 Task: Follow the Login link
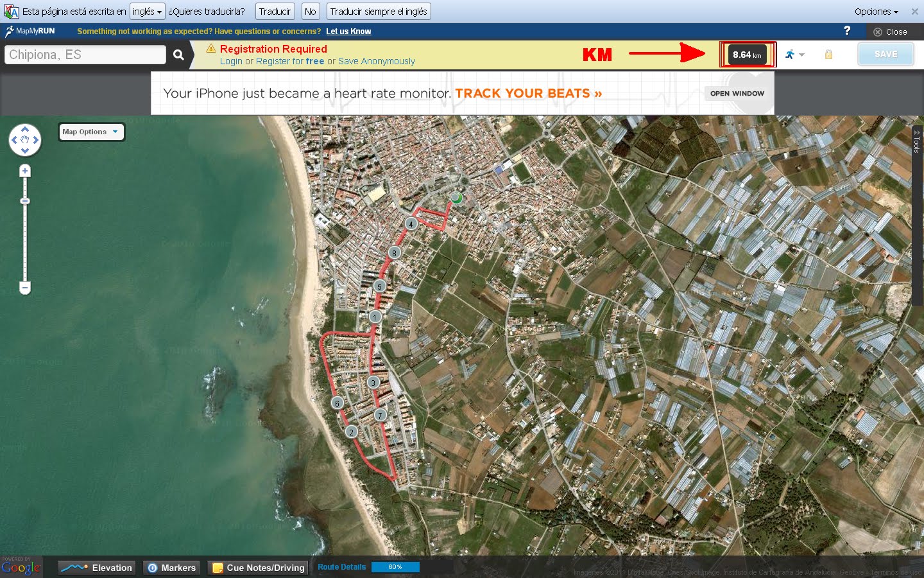231,62
